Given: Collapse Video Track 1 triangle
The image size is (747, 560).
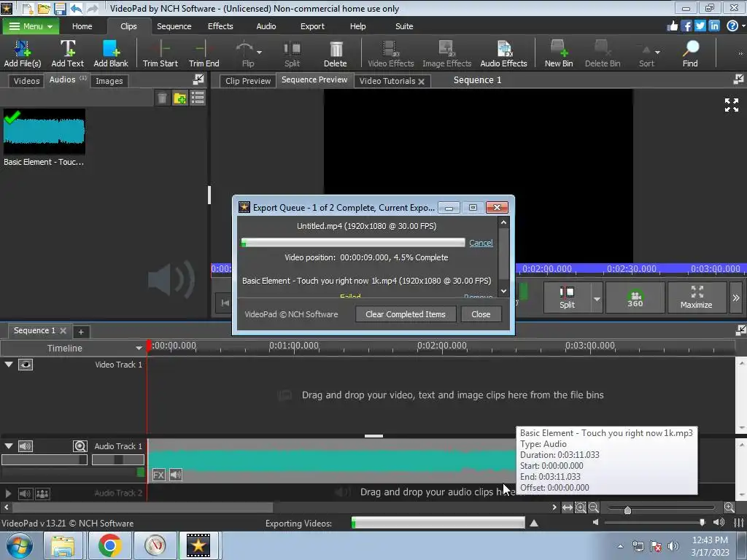Looking at the screenshot, I should (x=9, y=365).
